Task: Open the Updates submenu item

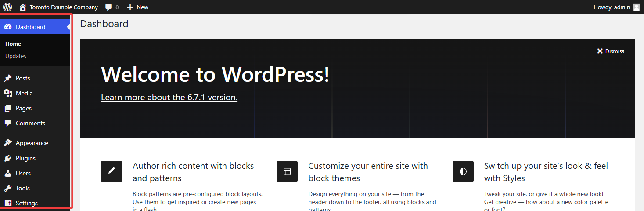Action: point(16,56)
